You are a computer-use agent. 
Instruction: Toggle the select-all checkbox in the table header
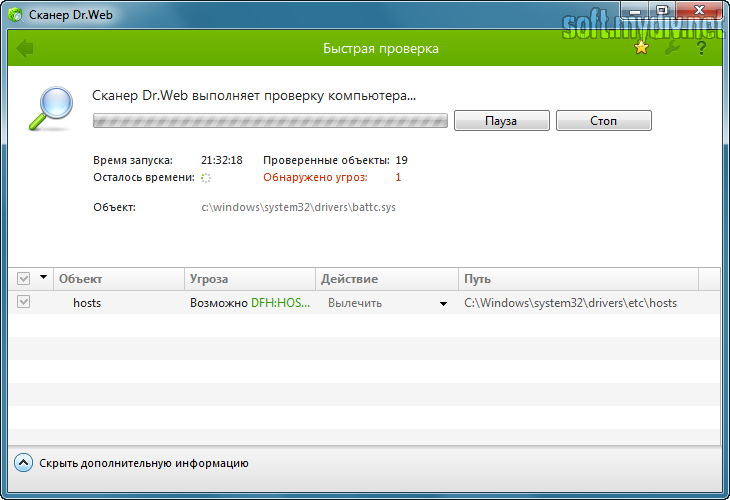(x=23, y=278)
